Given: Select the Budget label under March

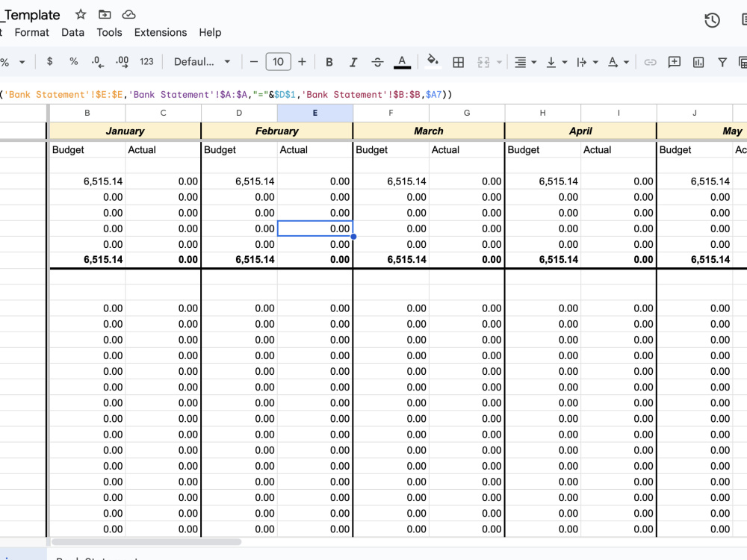Looking at the screenshot, I should click(x=371, y=150).
